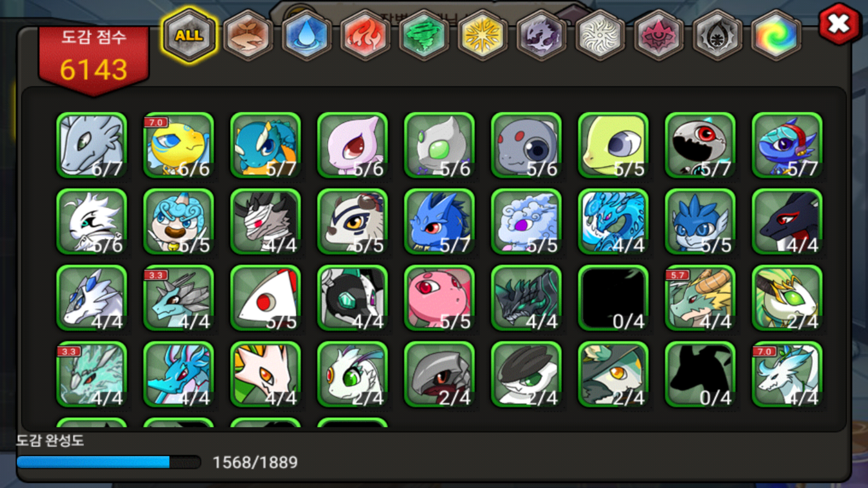Open pink dragon with 5/5 count

coord(439,298)
